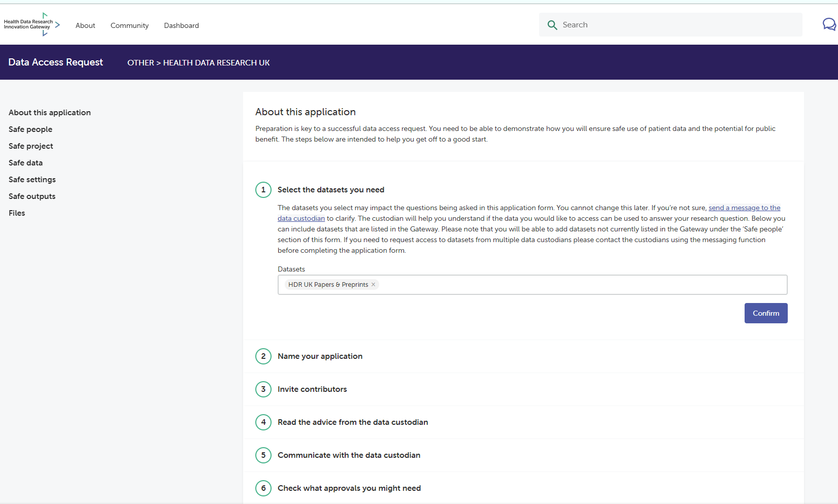Remove the HDR UK Papers & Preprints tag
Screen dimensions: 838x504
coord(373,284)
